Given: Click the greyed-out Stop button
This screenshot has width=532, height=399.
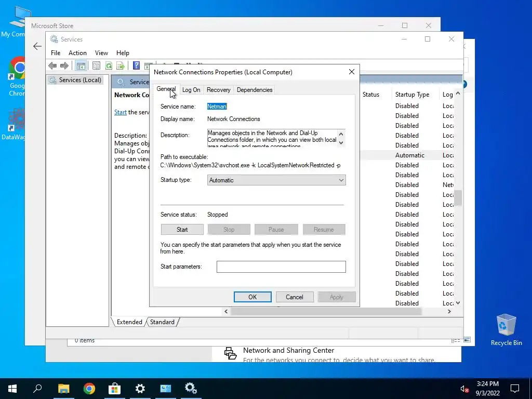Looking at the screenshot, I should 229,230.
